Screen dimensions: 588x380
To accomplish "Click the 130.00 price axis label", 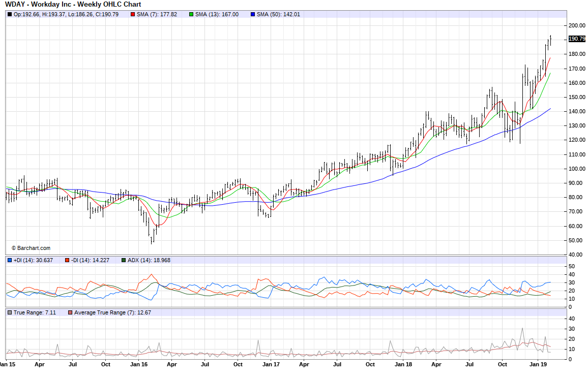I will 577,126.
